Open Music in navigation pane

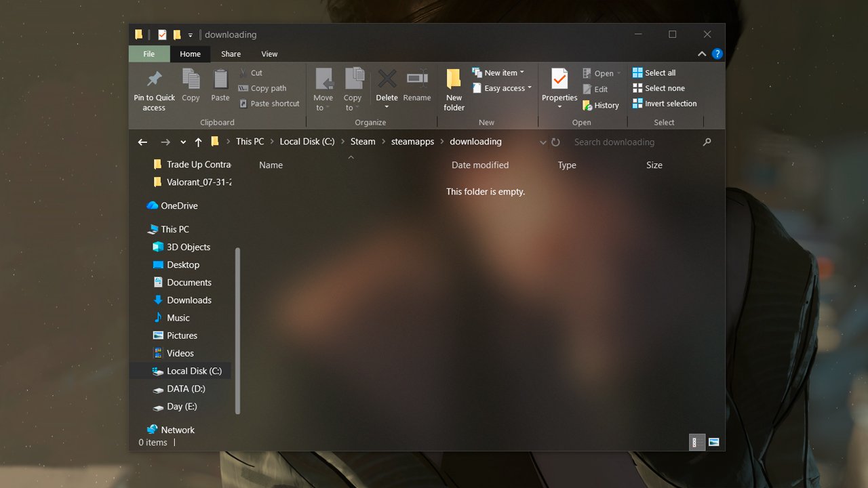[172, 317]
